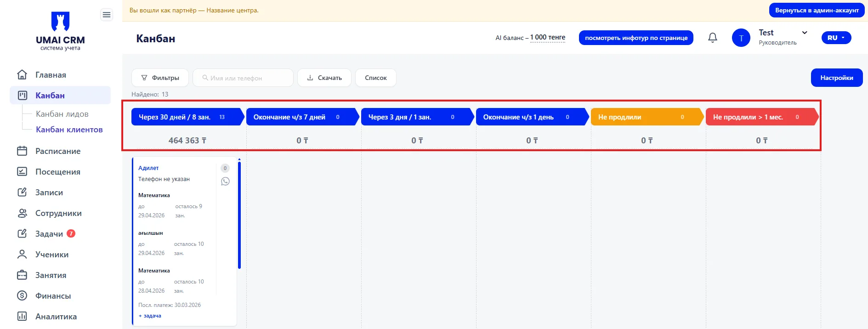The width and height of the screenshot is (868, 329).
Task: Click Телефон не указан text
Action: pyautogui.click(x=164, y=179)
